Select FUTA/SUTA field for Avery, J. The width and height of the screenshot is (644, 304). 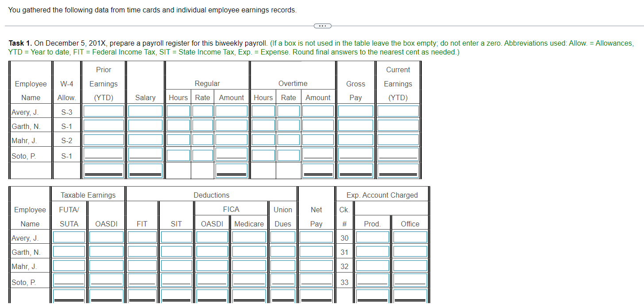pos(69,236)
